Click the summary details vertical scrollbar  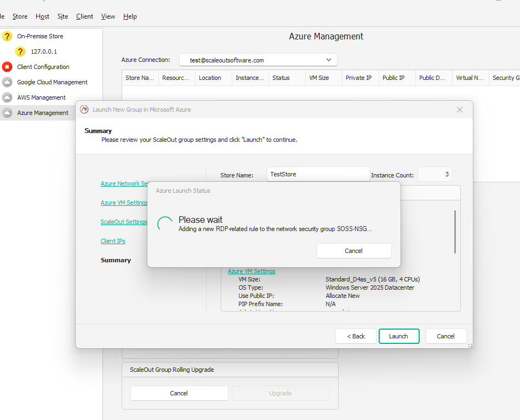pos(455,232)
